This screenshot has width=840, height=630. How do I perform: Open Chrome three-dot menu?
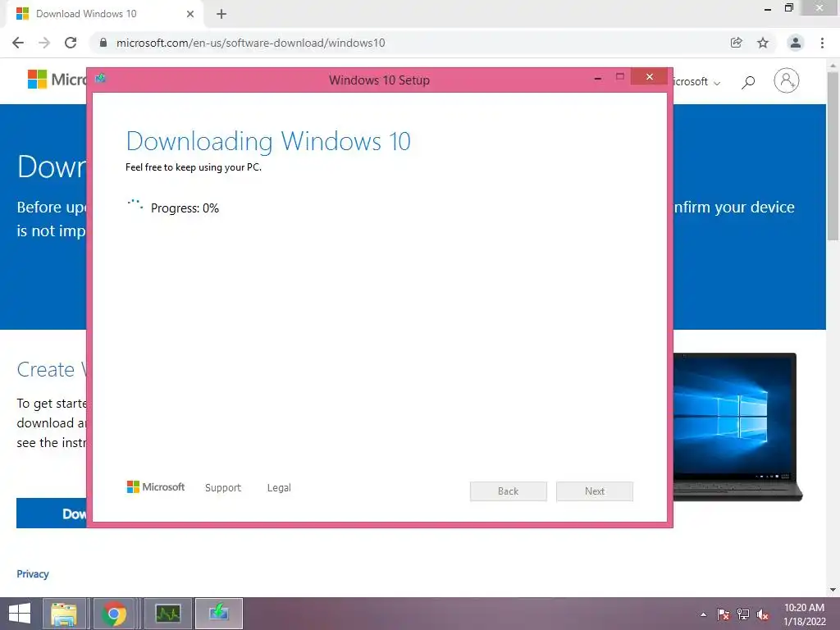click(x=822, y=43)
